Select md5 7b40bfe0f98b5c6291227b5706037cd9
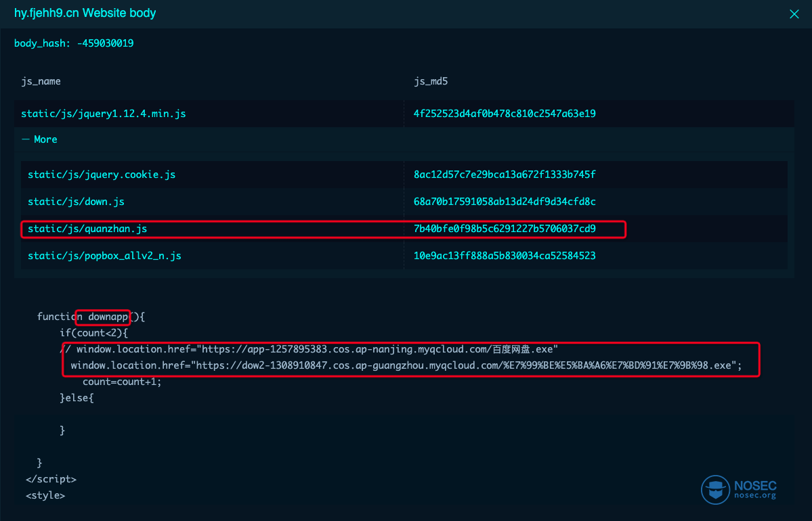 coord(505,229)
